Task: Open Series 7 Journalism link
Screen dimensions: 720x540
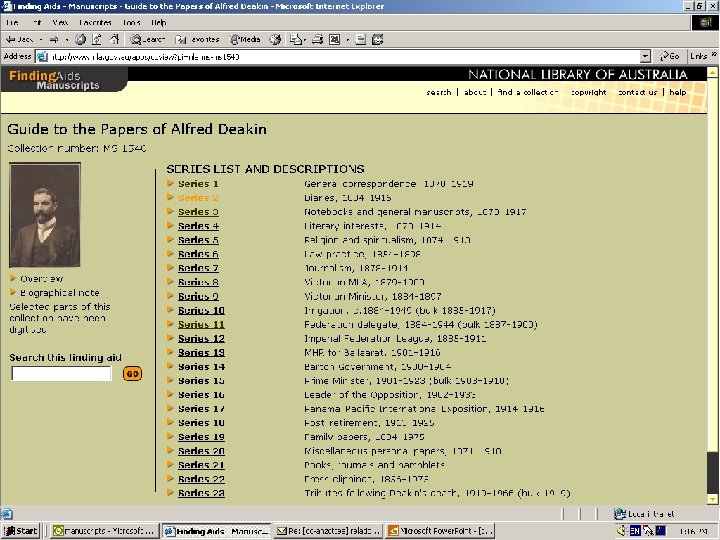Action: (x=198, y=268)
